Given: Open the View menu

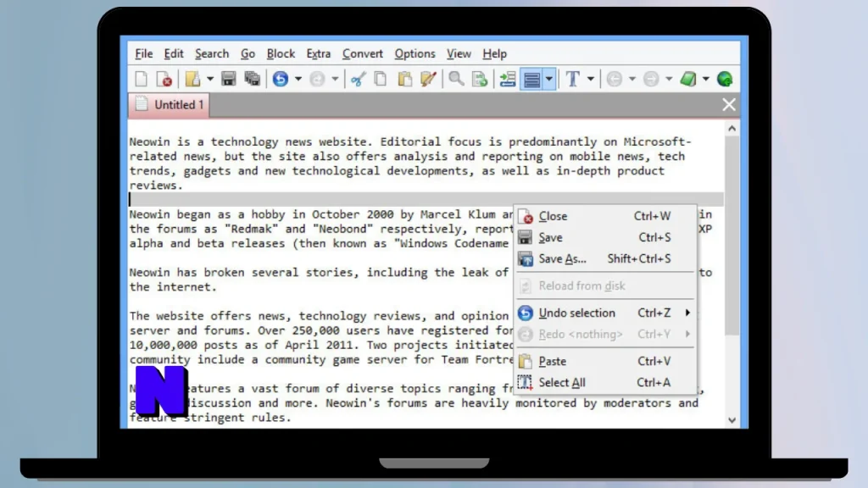Looking at the screenshot, I should coord(459,53).
